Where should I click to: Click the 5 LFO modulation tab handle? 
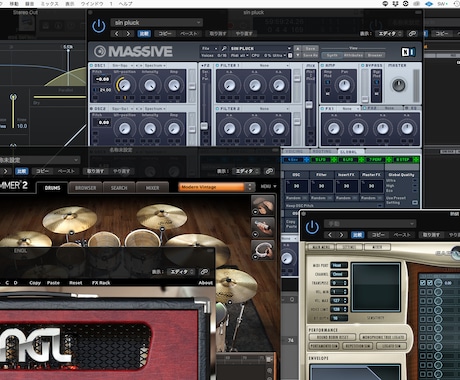[334, 160]
